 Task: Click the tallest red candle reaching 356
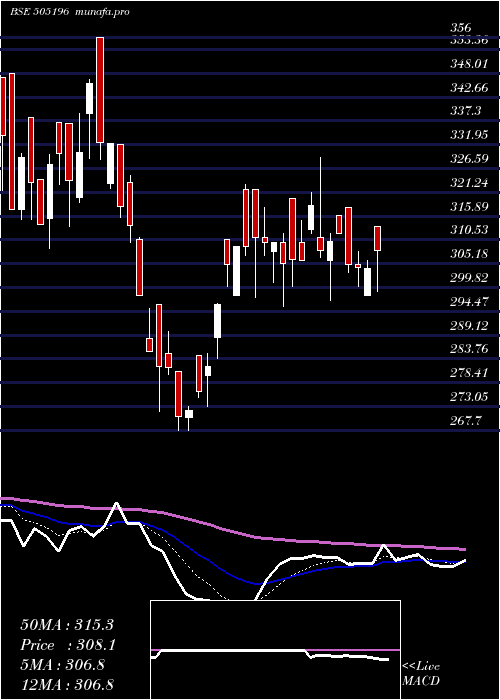100,90
